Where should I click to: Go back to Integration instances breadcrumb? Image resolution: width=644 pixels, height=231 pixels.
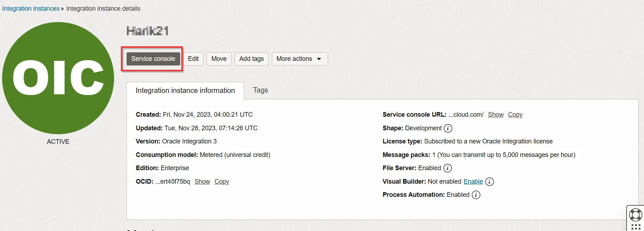31,9
